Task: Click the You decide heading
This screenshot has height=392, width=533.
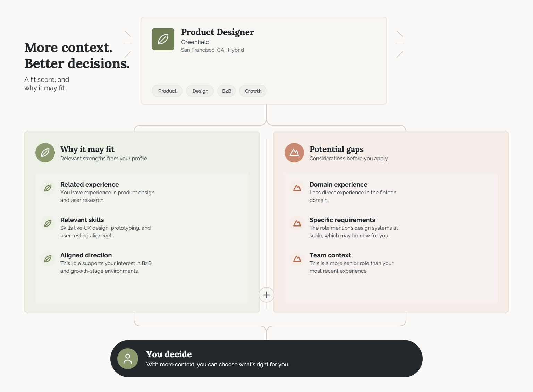Action: 169,354
